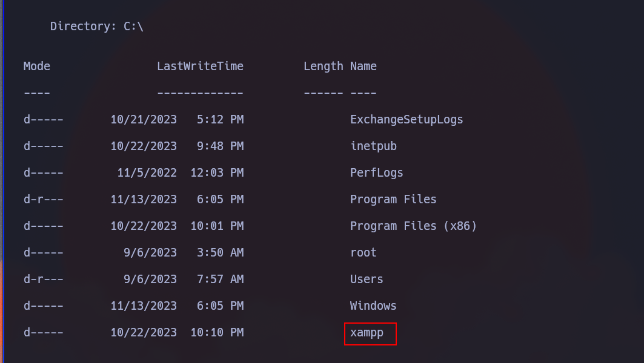Screen dimensions: 644x363
Task: Click the Length column header
Action: click(x=324, y=66)
